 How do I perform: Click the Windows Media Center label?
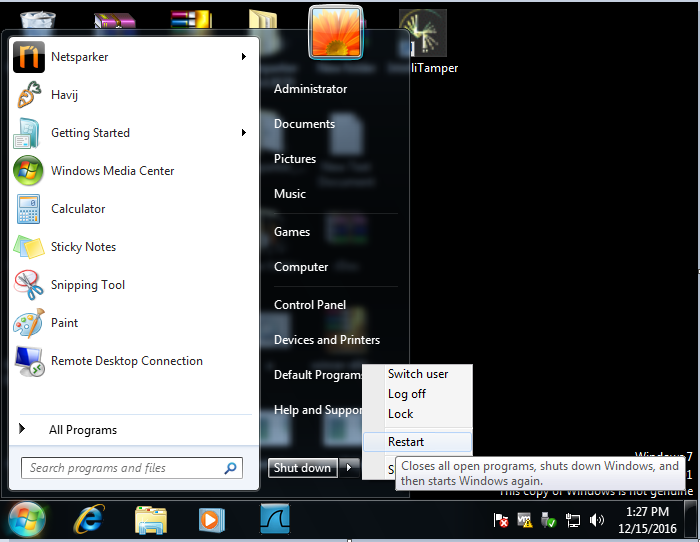tap(112, 171)
